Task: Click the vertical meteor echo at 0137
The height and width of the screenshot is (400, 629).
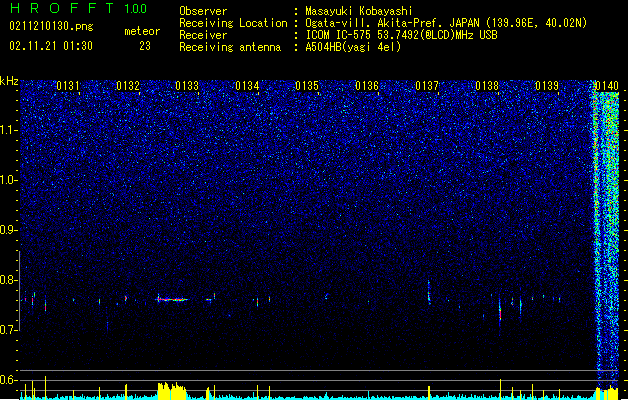Action: [x=429, y=292]
